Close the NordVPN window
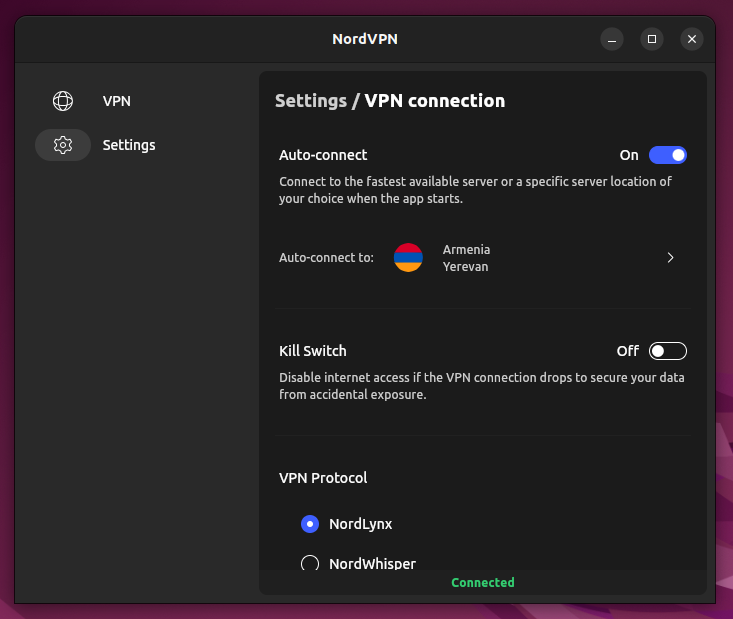Screen dimensions: 733x619 (692, 39)
